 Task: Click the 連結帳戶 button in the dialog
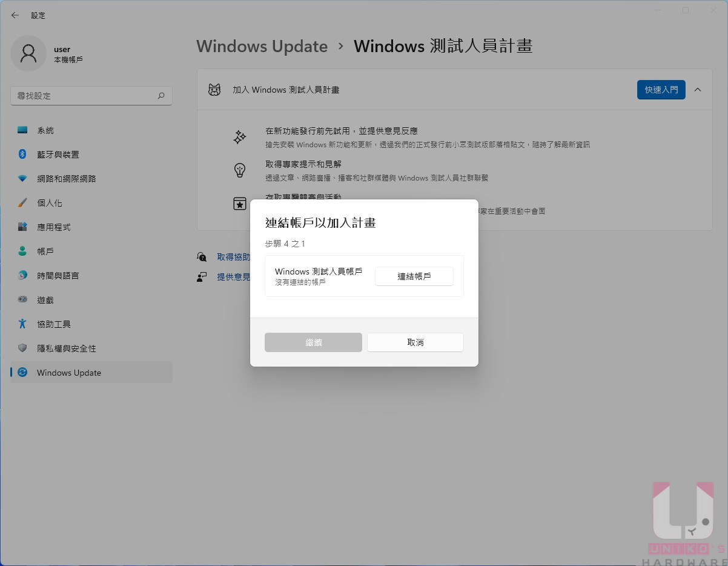[414, 276]
